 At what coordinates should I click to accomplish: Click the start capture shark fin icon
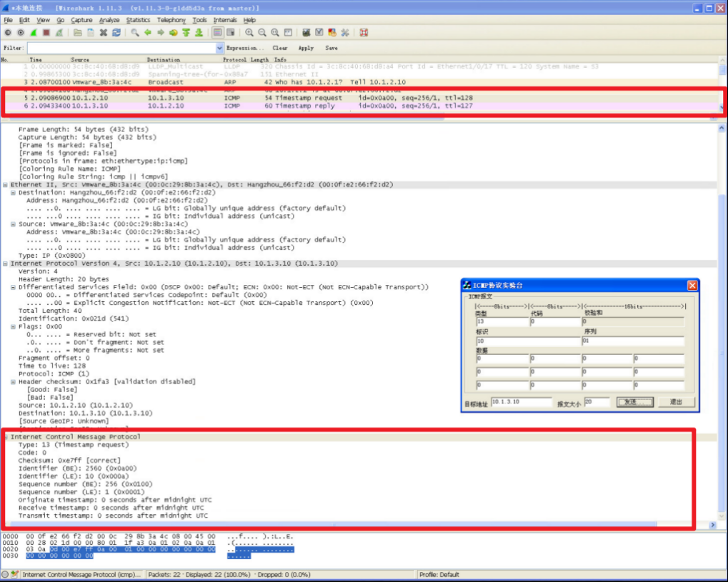[33, 33]
